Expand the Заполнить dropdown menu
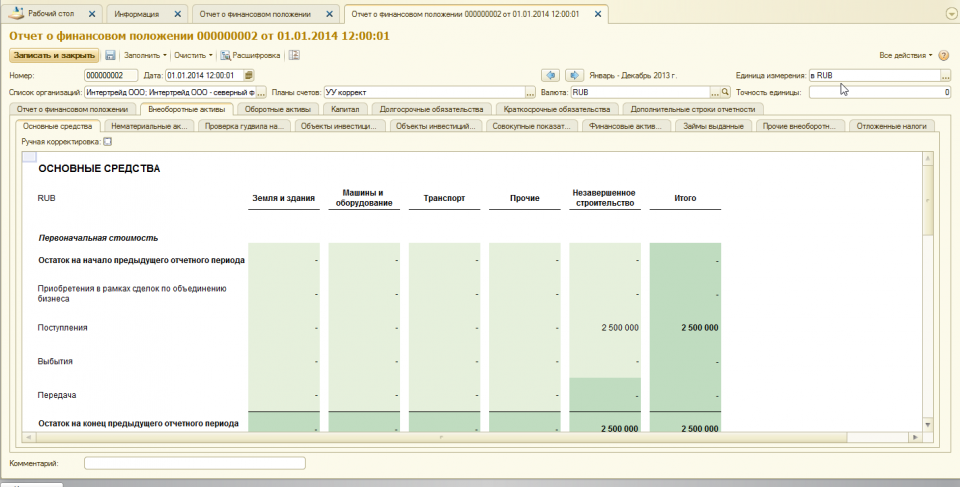The image size is (960, 487). [143, 56]
